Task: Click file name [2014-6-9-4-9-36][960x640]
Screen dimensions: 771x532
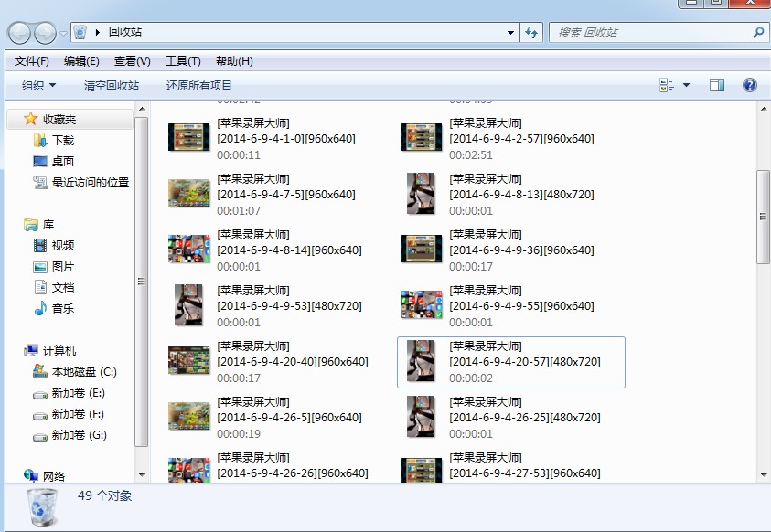Action: [x=521, y=250]
